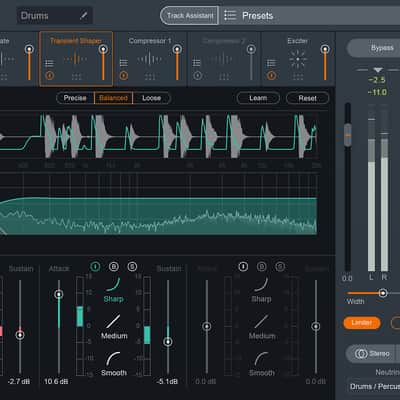Open the Drums / Percussion instrument dropdown
The width and height of the screenshot is (400, 400).
pyautogui.click(x=374, y=387)
